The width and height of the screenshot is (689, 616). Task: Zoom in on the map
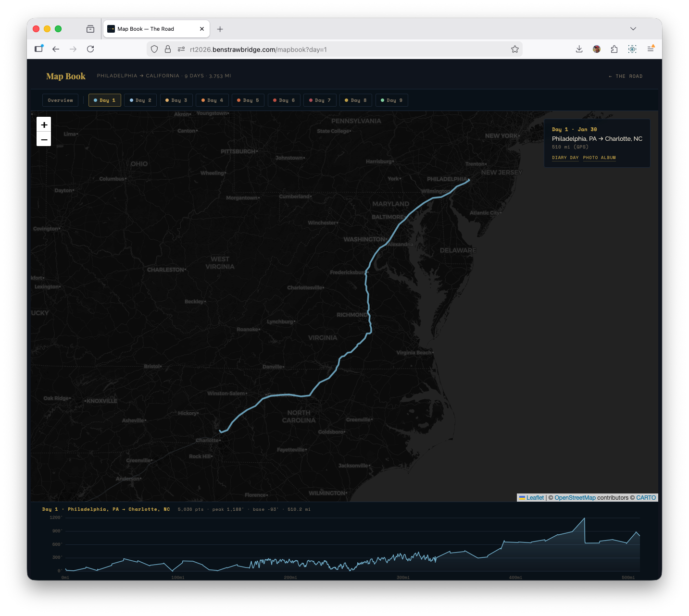[44, 124]
